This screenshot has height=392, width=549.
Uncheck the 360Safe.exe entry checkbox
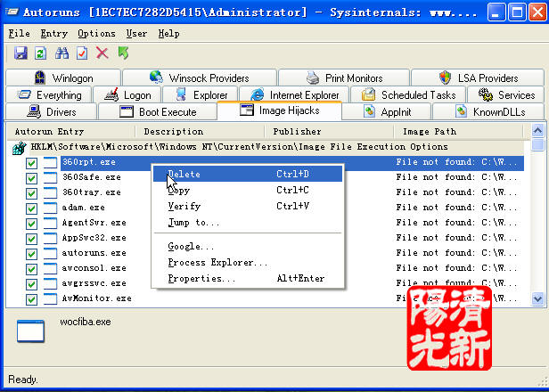pos(31,178)
